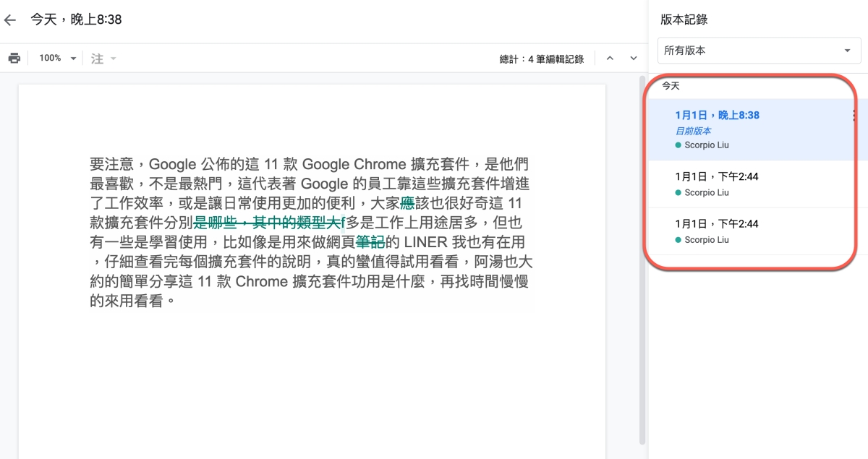Jump to previous edit with up chevron
This screenshot has height=459, width=868.
pyautogui.click(x=610, y=59)
